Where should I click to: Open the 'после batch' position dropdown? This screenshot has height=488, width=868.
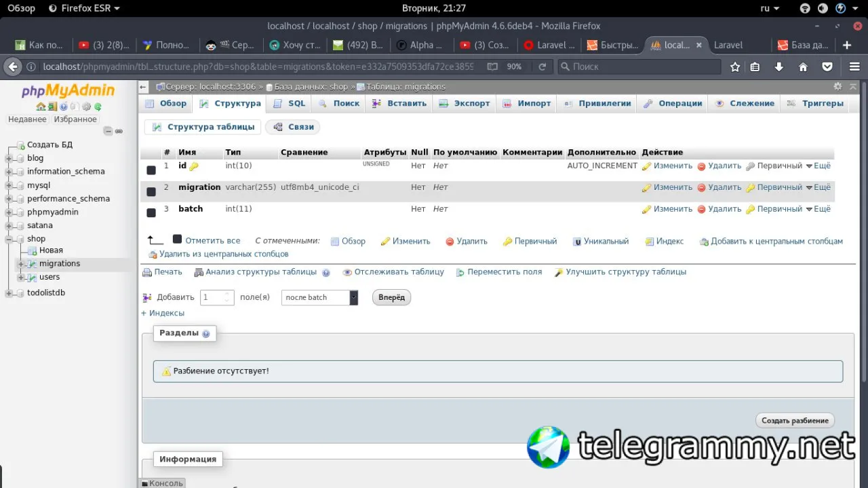(x=319, y=297)
